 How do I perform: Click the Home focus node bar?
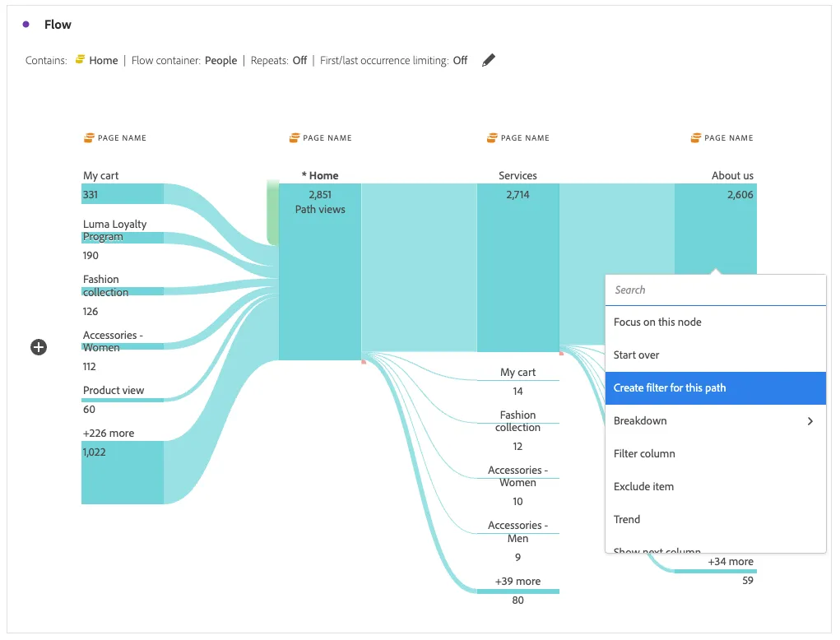(320, 271)
